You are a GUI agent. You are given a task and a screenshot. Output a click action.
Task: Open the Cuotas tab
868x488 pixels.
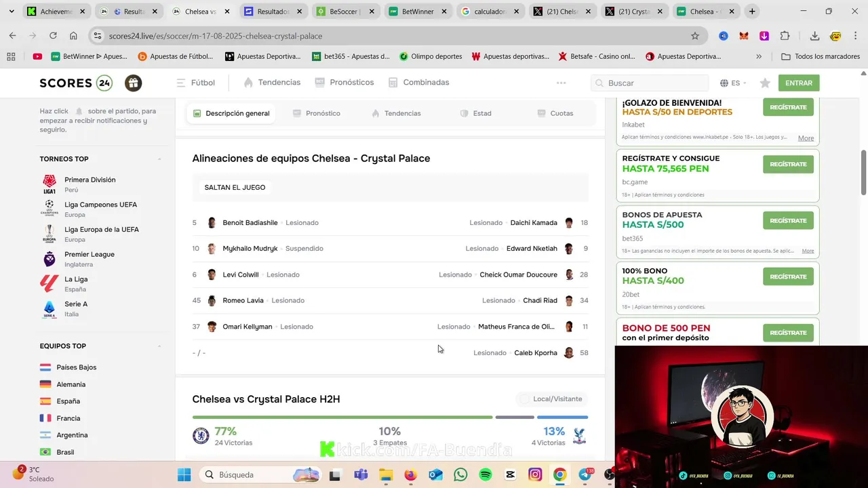click(x=555, y=113)
